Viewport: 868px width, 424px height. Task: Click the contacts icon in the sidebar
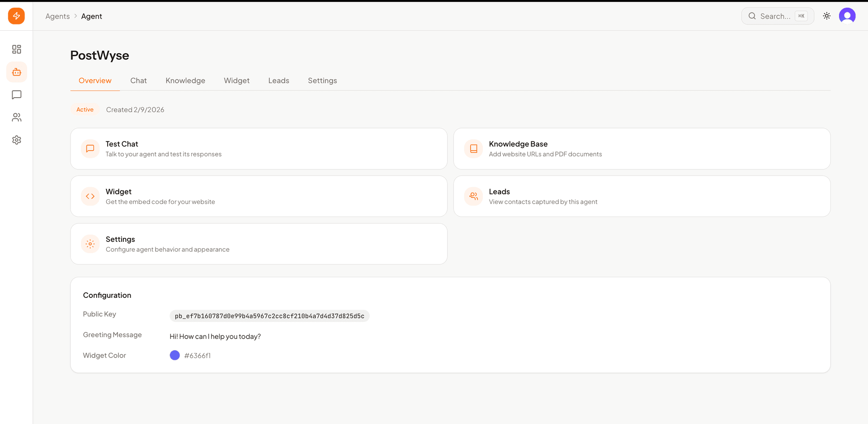pos(16,117)
